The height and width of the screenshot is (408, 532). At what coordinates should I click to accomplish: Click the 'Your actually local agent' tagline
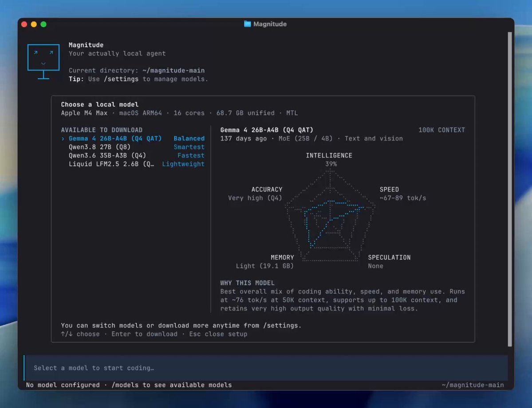click(117, 54)
